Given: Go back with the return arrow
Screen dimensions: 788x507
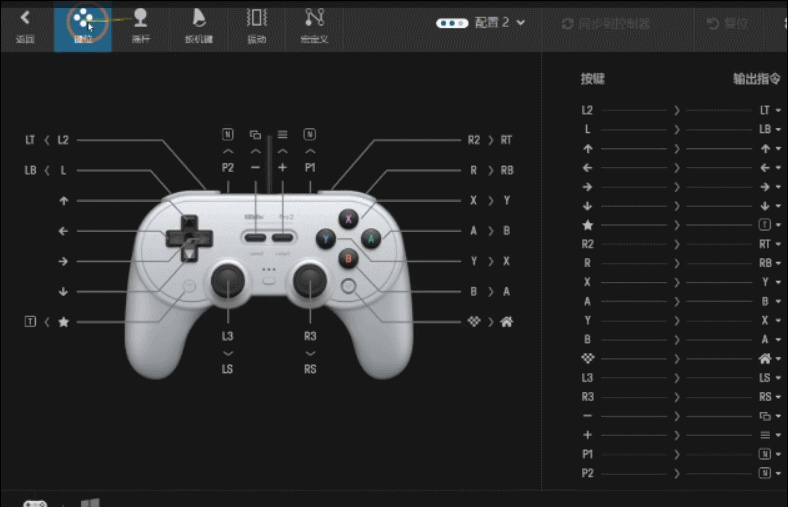Looking at the screenshot, I should coord(25,27).
